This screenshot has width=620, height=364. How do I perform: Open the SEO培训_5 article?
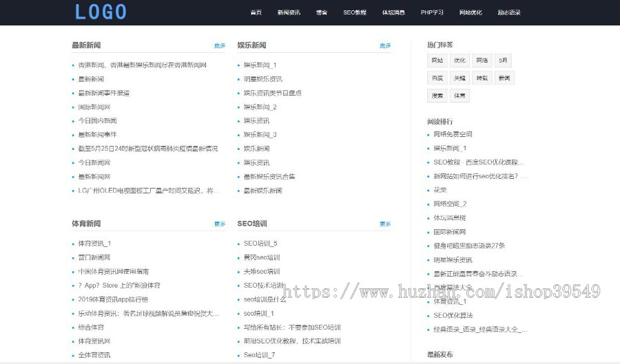(x=260, y=244)
